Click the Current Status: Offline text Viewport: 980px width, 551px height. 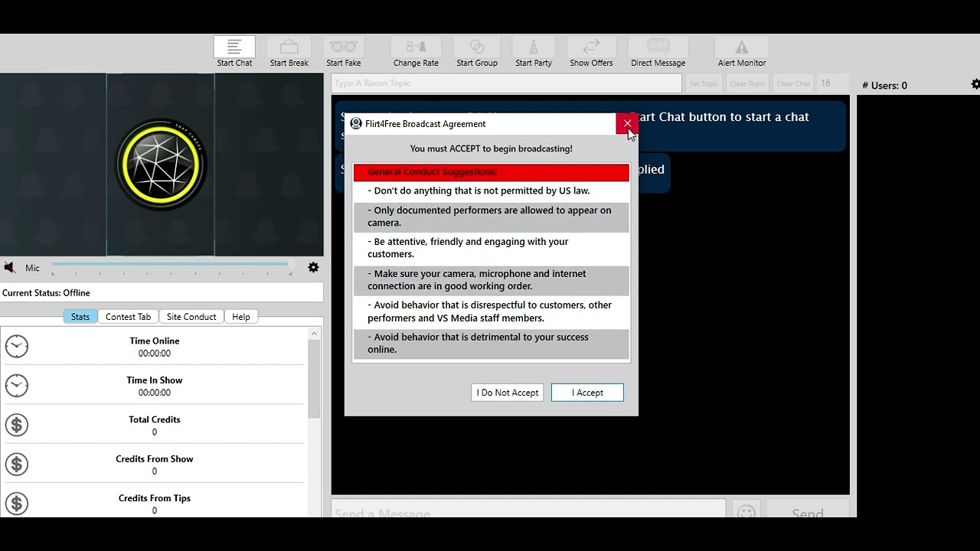tap(46, 293)
